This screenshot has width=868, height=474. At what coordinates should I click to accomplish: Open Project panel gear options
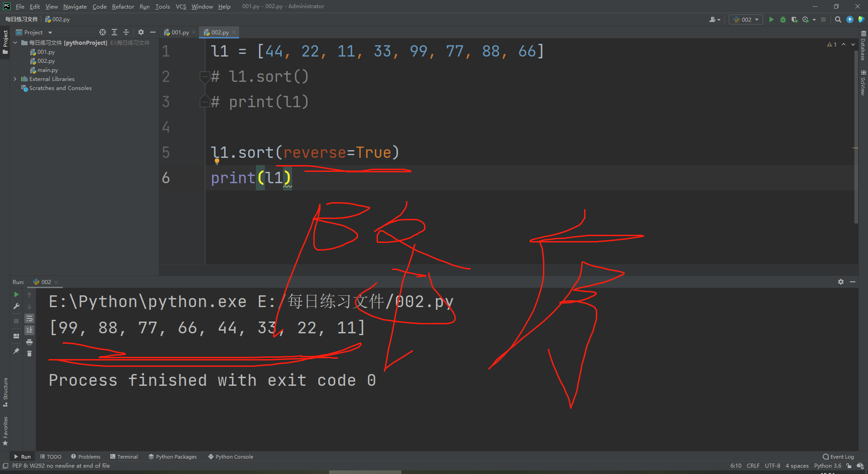click(x=141, y=32)
